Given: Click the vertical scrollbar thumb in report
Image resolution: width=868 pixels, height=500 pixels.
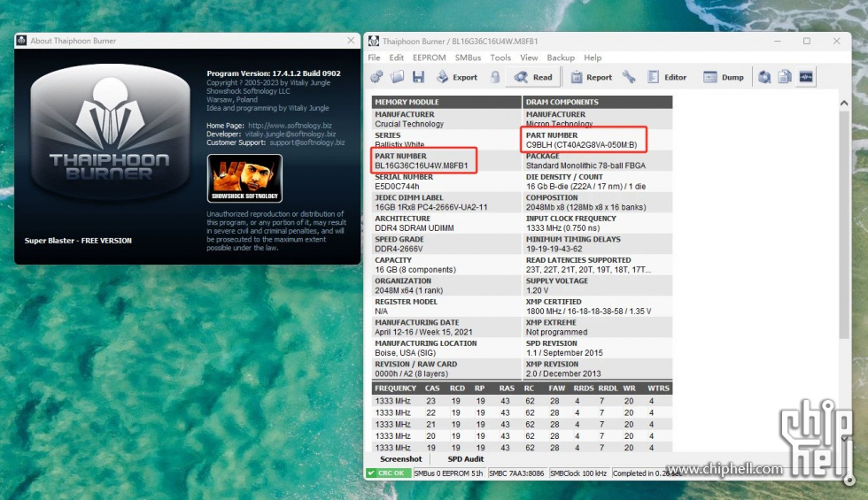Looking at the screenshot, I should (x=843, y=224).
